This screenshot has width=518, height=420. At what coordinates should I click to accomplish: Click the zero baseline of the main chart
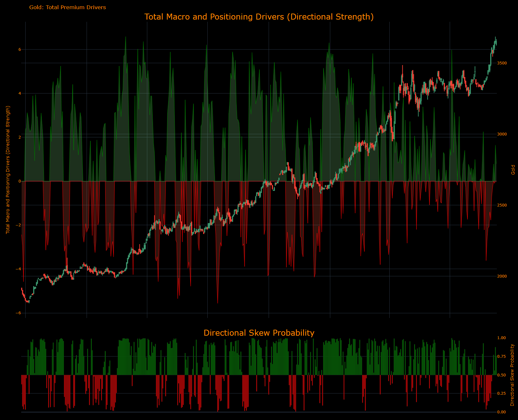(x=259, y=181)
